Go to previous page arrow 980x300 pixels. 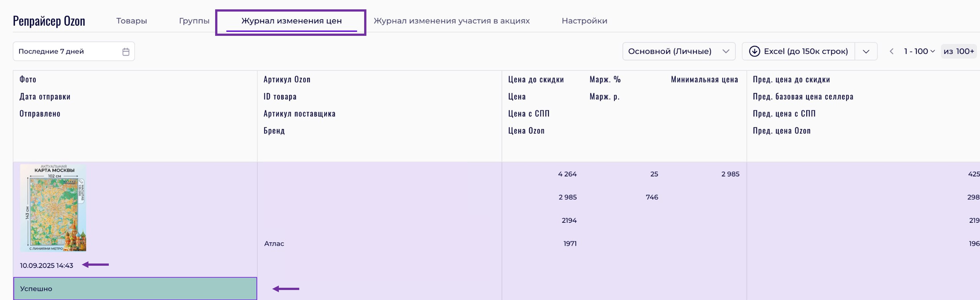[891, 51]
